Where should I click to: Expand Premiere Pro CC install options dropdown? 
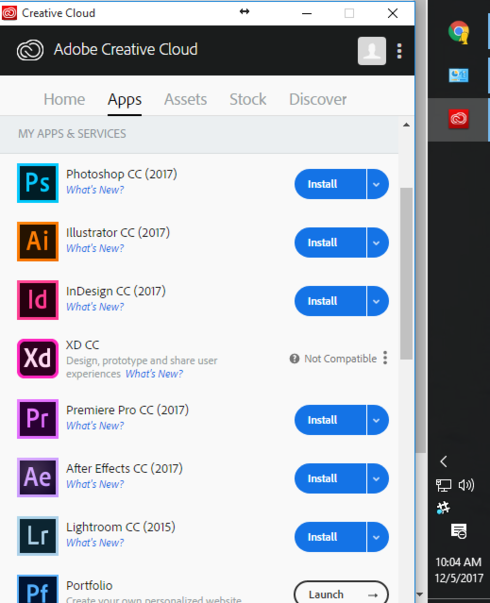(x=377, y=420)
